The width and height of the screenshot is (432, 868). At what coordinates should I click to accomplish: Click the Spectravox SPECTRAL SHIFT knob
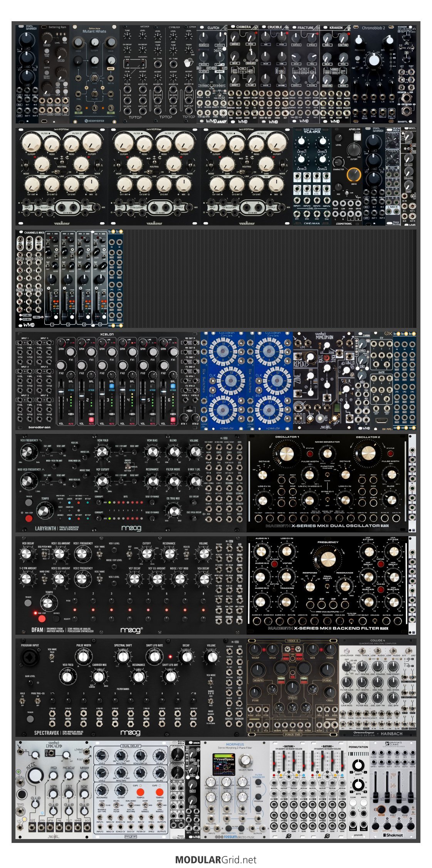coord(123,656)
